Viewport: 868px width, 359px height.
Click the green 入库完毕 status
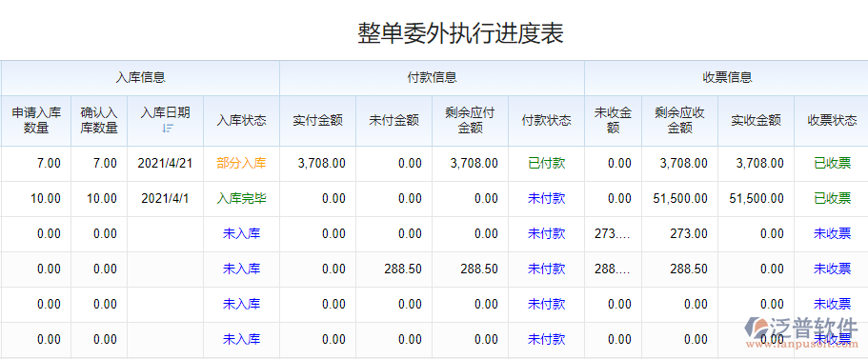click(241, 199)
